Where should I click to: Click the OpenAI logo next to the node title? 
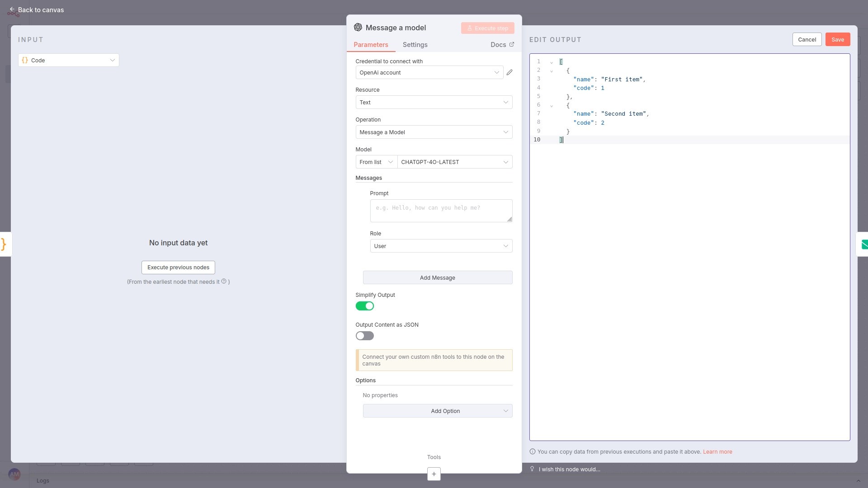358,28
